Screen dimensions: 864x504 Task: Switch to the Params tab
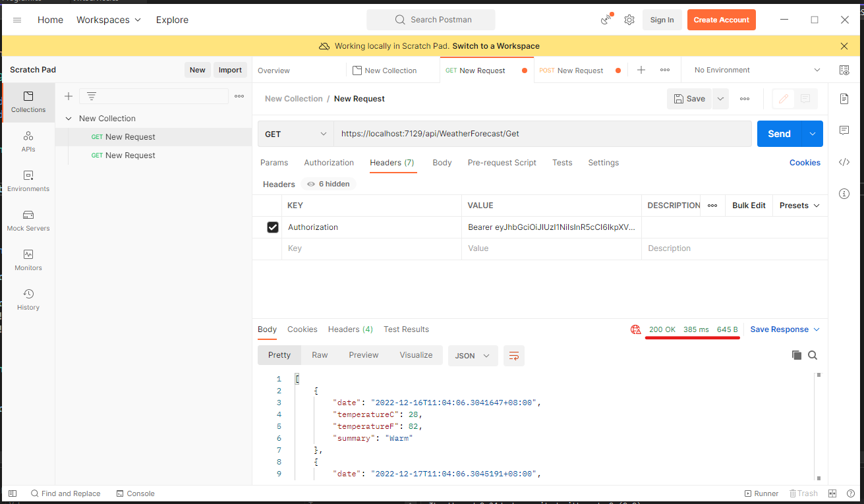click(x=274, y=163)
